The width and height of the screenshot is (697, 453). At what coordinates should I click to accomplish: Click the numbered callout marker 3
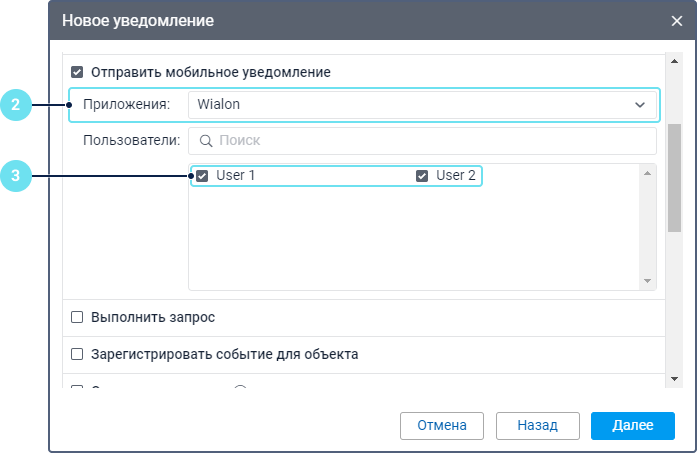point(16,177)
